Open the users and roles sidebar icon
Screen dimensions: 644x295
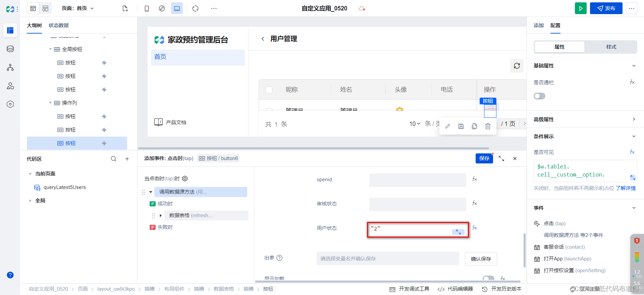(x=10, y=86)
